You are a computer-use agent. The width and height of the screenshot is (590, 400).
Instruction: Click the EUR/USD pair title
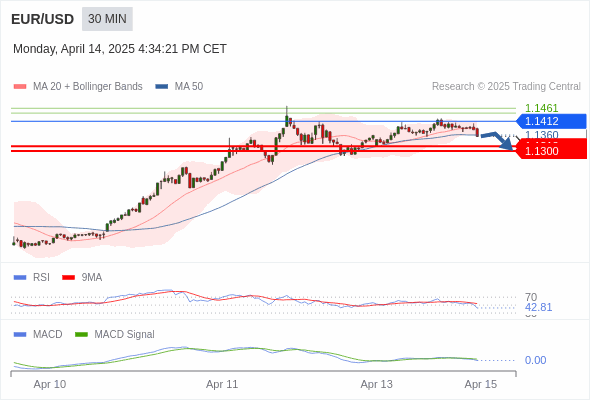pos(43,19)
